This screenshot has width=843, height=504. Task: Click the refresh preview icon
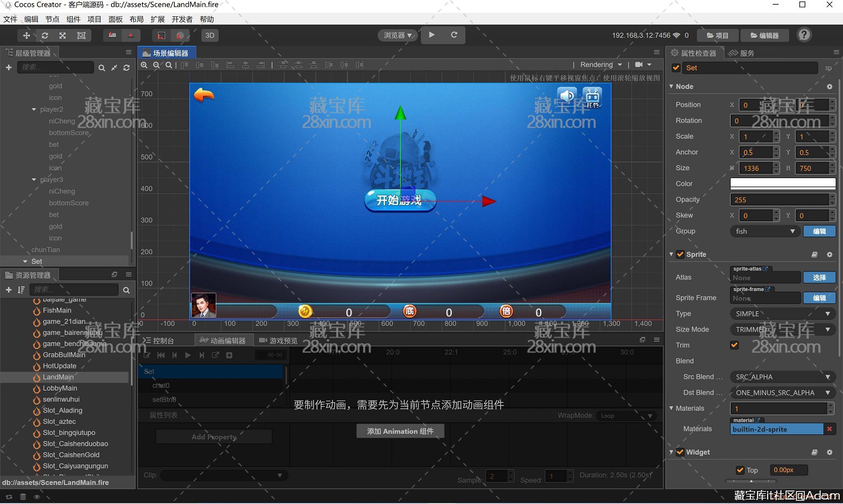[x=454, y=35]
